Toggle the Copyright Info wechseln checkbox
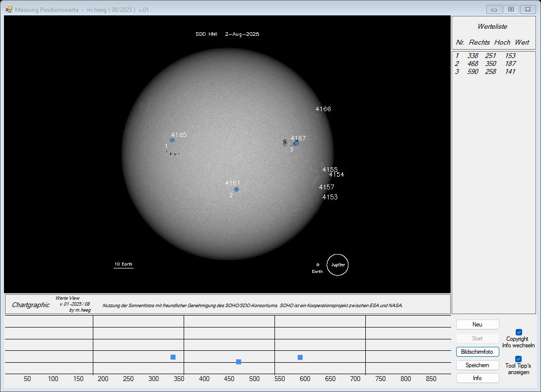541x392 pixels. (x=519, y=332)
